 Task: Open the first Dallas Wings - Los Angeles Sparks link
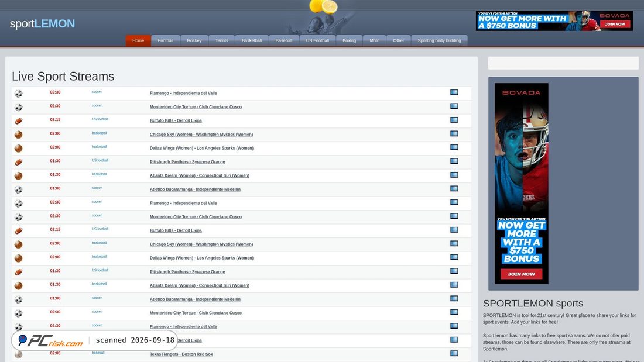tap(201, 148)
